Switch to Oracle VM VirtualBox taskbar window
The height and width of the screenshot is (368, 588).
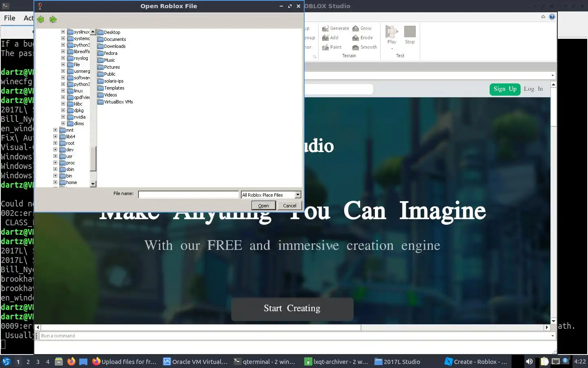(195, 361)
